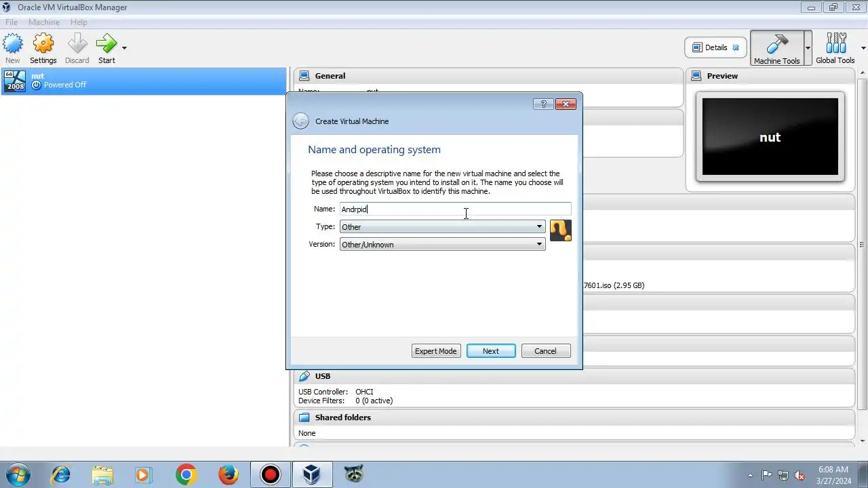Open the Help menu
This screenshot has width=868, height=488.
point(79,22)
